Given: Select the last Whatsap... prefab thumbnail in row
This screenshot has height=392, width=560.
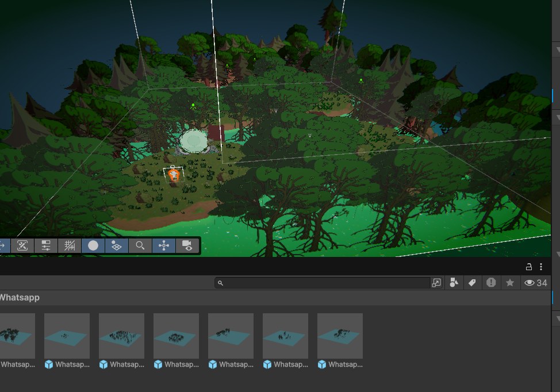Looking at the screenshot, I should (x=340, y=336).
